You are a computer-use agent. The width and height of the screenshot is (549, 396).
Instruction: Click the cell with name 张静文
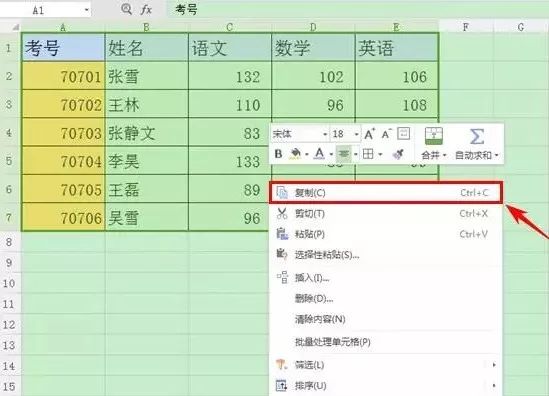[x=147, y=133]
